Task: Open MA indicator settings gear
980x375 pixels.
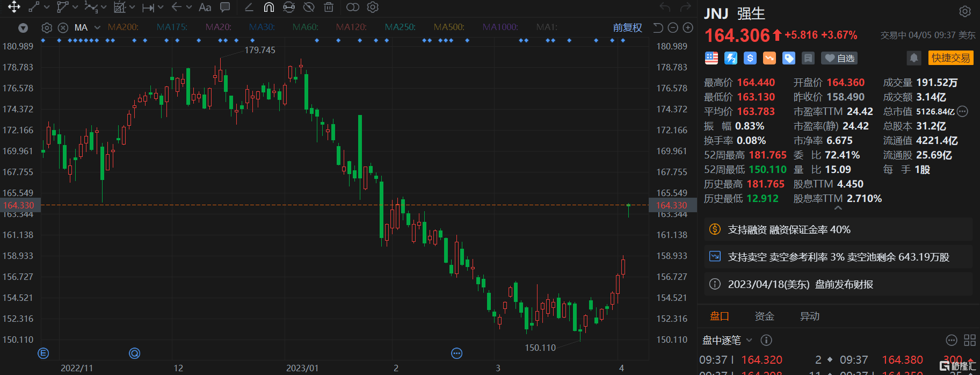Action: pos(47,27)
